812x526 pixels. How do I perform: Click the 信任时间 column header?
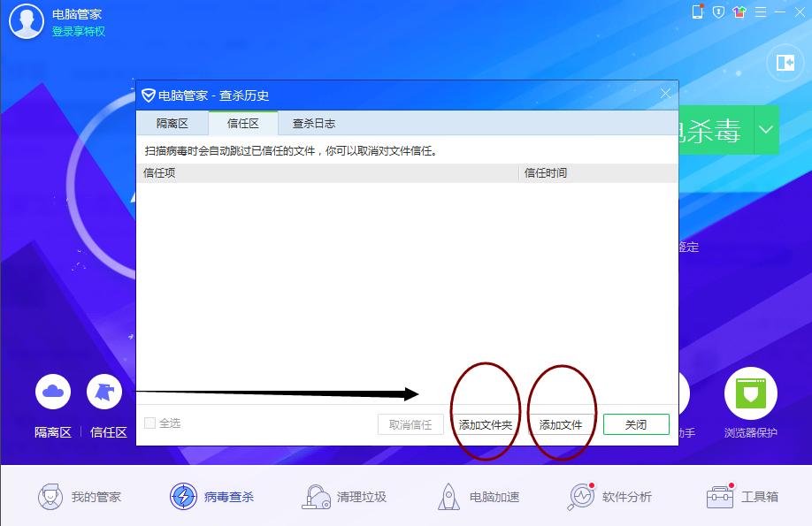pos(546,173)
